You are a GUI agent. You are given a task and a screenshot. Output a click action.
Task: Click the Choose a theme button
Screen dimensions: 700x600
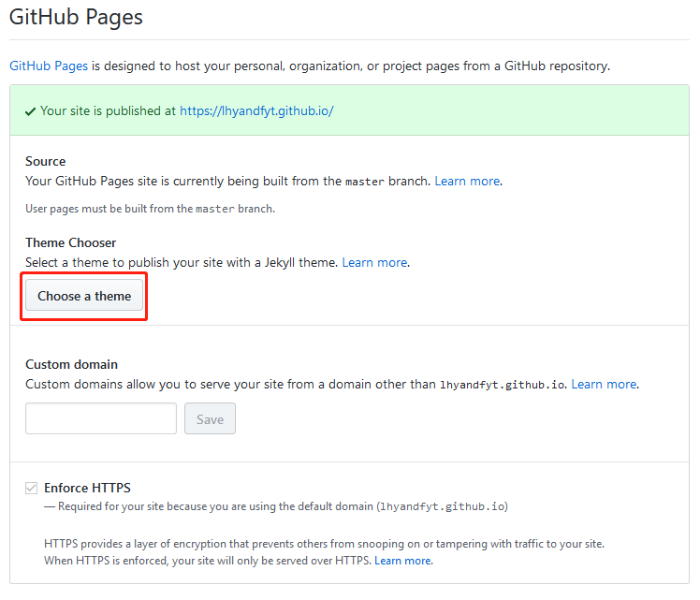[x=84, y=296]
